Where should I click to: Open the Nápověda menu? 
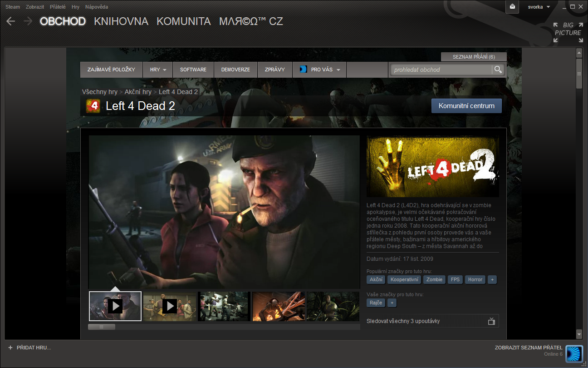(x=97, y=7)
